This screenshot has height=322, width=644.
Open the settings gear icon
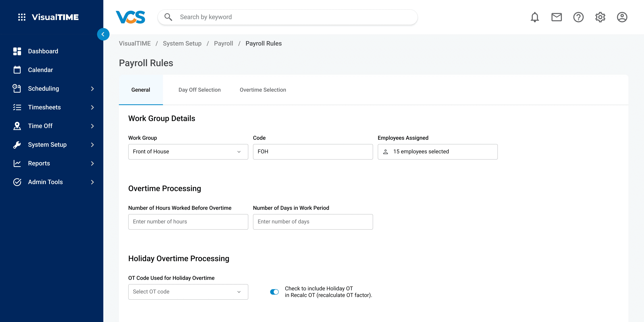click(x=600, y=17)
